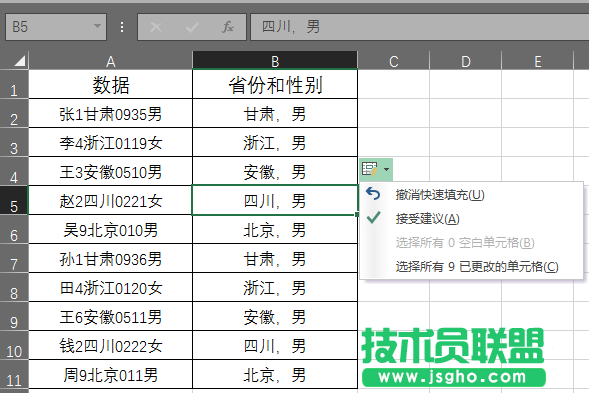Viewport: 589px width, 393px height.
Task: Click the header cell 数据
Action: point(110,85)
